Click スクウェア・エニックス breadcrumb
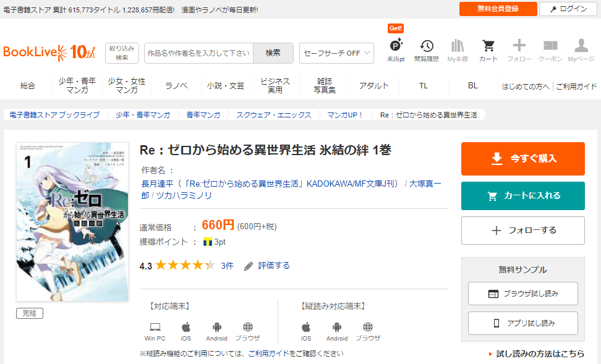Image resolution: width=601 pixels, height=364 pixels. pos(274,115)
